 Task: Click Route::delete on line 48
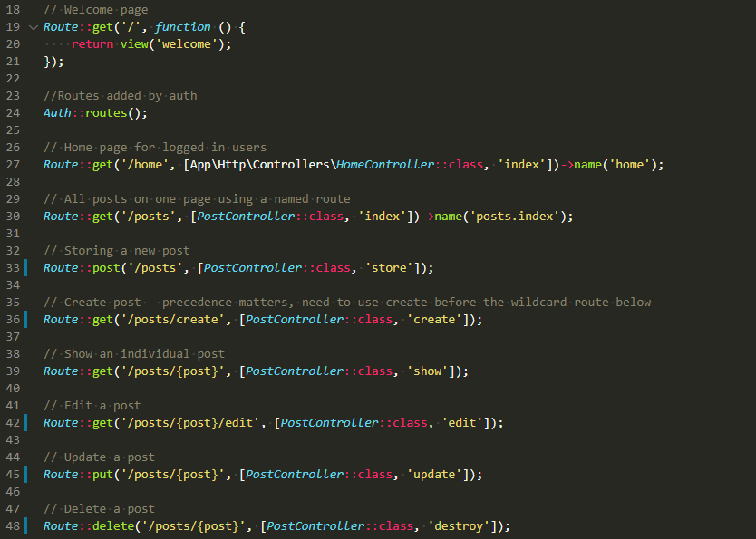(86, 525)
